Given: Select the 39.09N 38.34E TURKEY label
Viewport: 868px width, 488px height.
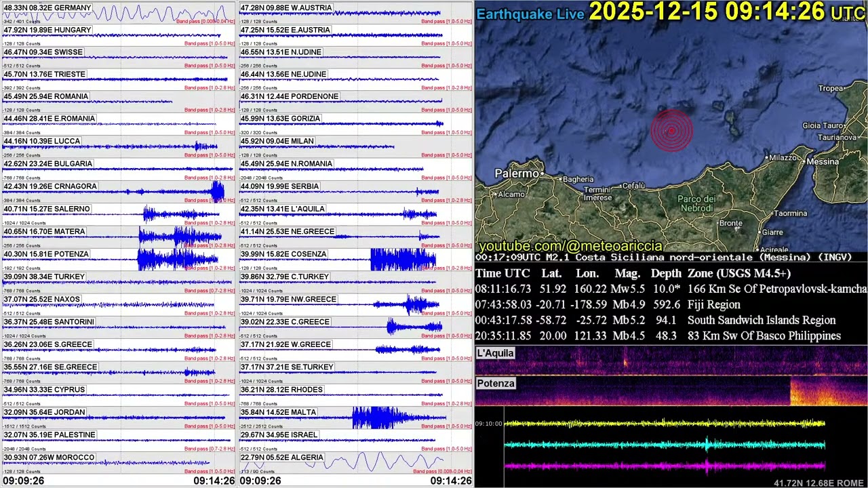Looking at the screenshot, I should pos(44,277).
